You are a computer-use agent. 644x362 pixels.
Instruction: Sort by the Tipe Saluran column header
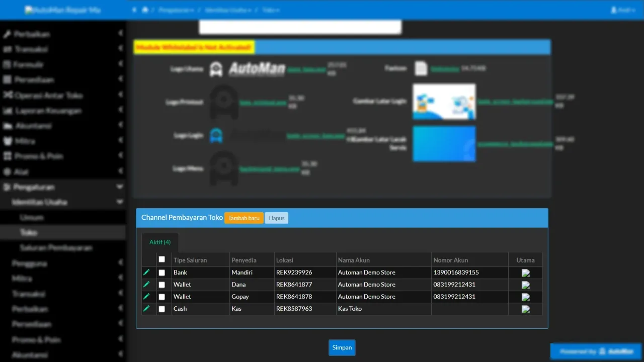[190, 260]
